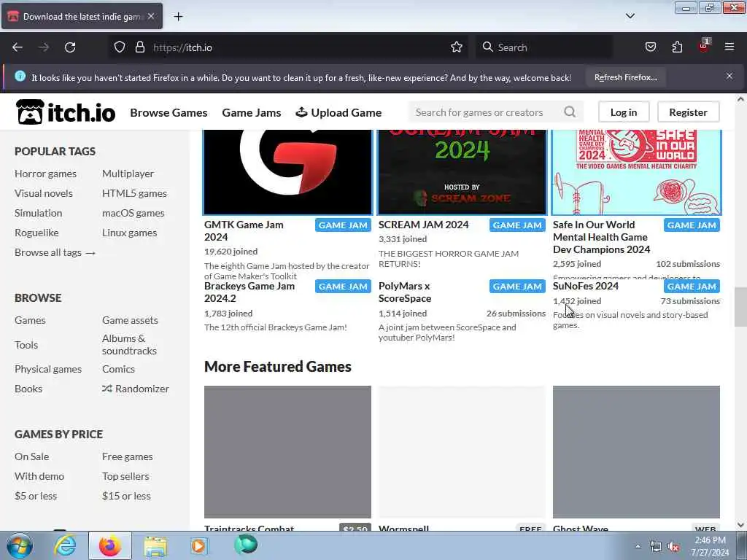The image size is (747, 560).
Task: Go back using the browser back arrow
Action: (18, 47)
